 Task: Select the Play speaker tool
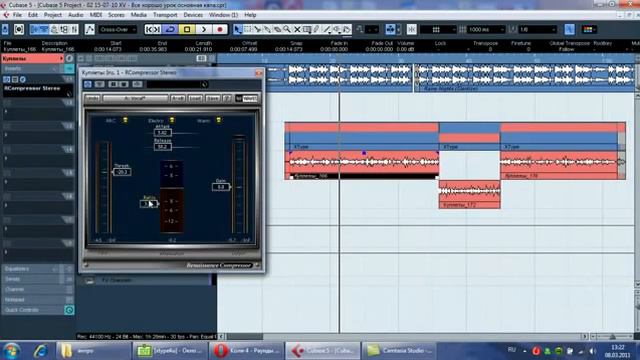(337, 29)
